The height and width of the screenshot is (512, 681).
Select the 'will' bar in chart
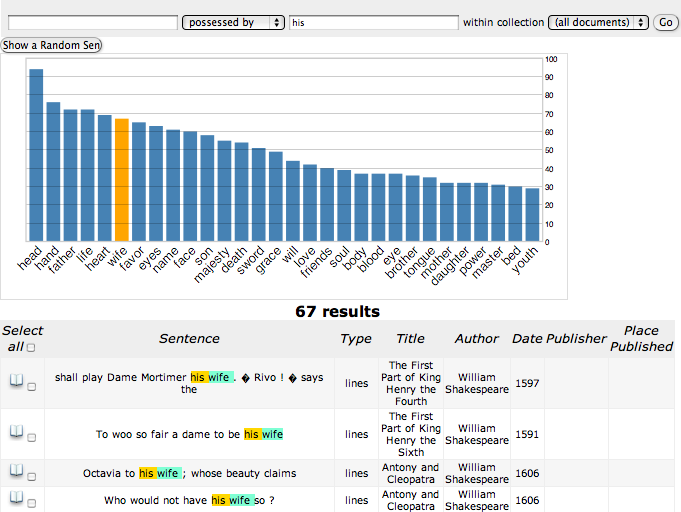(x=293, y=201)
